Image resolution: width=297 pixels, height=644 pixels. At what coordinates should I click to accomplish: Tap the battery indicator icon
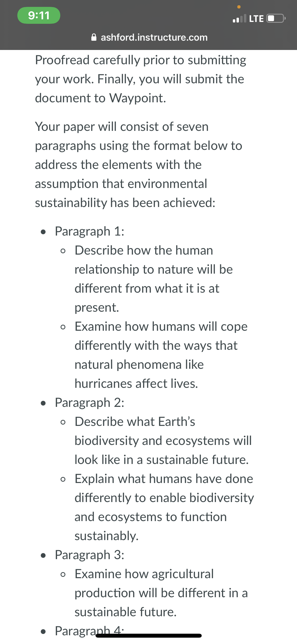tap(276, 19)
